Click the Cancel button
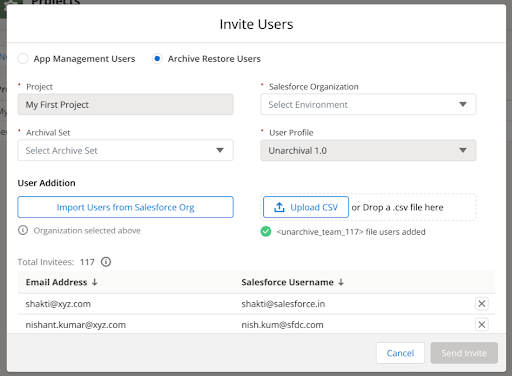Image resolution: width=512 pixels, height=376 pixels. pyautogui.click(x=400, y=353)
